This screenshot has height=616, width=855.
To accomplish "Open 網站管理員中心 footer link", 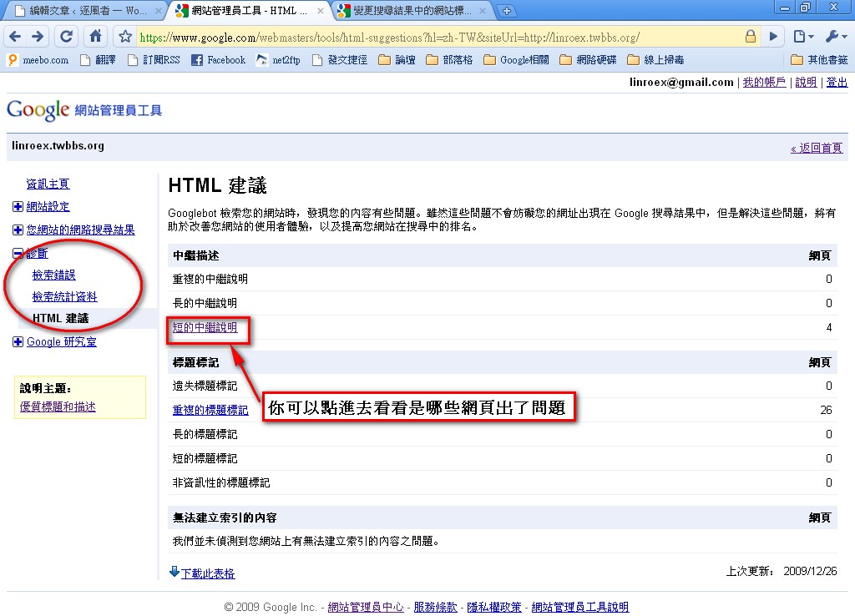I will point(366,607).
